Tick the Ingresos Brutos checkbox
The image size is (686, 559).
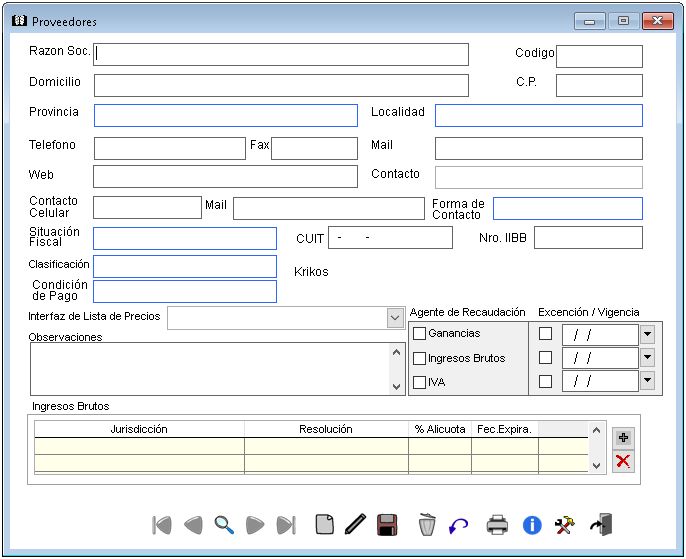click(420, 358)
